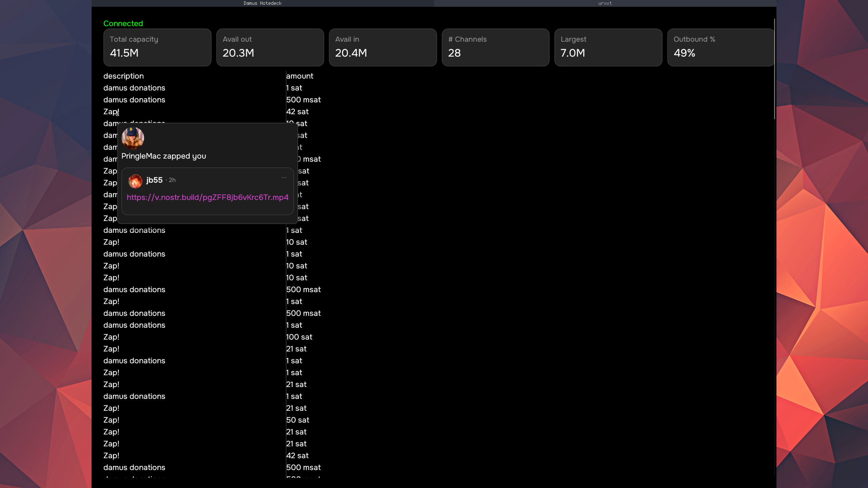The width and height of the screenshot is (868, 488).
Task: Click the description column header
Action: coord(123,76)
